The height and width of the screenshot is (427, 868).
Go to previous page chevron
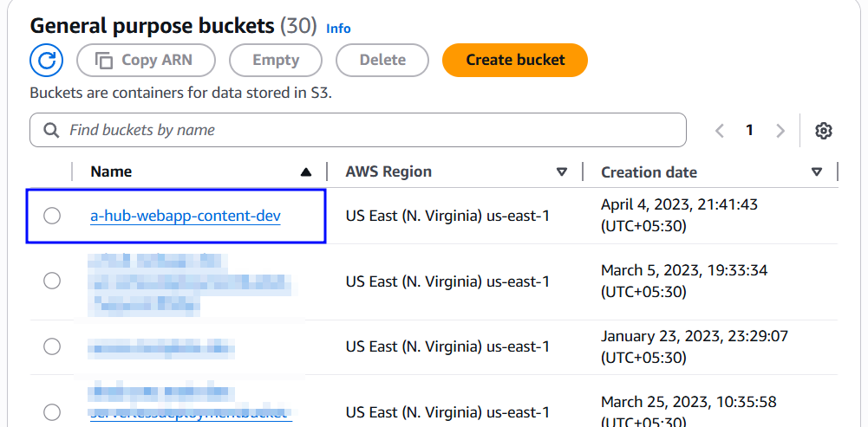pyautogui.click(x=720, y=131)
